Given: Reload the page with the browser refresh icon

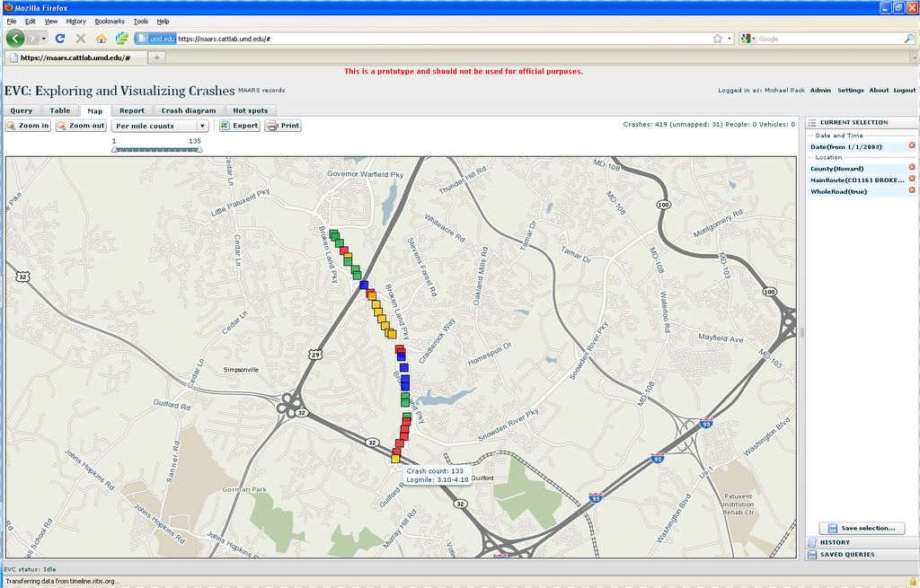Looking at the screenshot, I should click(60, 39).
